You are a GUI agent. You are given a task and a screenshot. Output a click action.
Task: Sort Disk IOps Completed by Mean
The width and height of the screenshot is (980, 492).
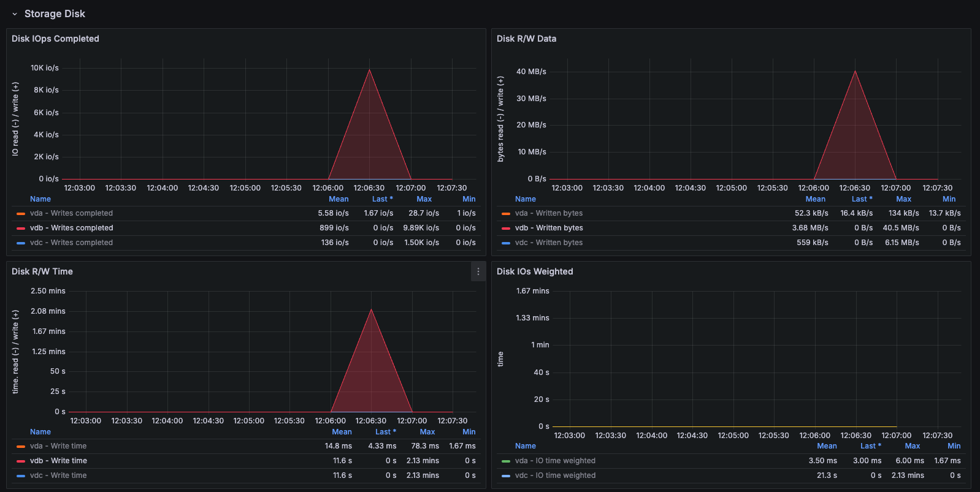[x=339, y=199]
